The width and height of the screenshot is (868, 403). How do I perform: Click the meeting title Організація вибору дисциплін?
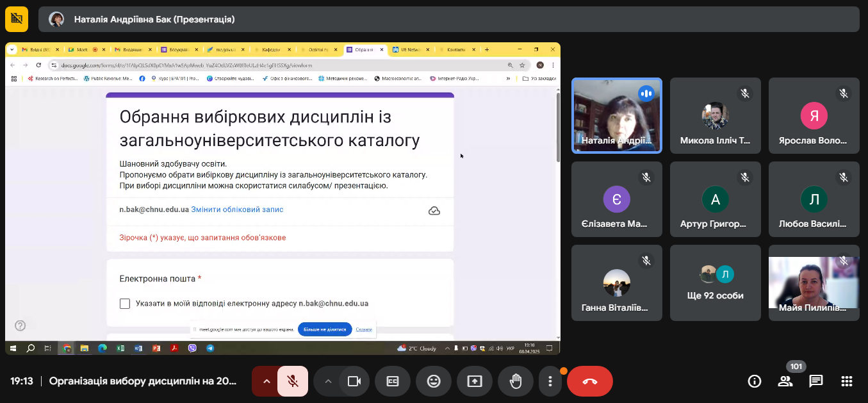(x=143, y=381)
